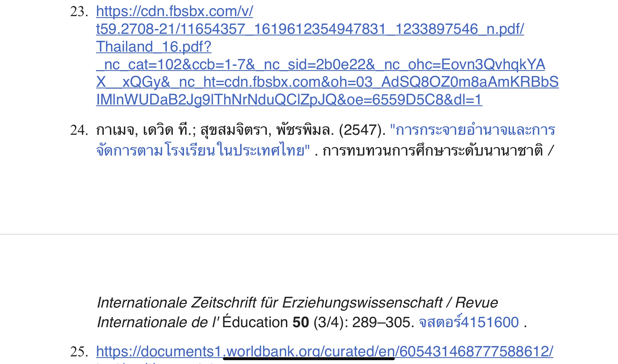Tap the home indicator bar at bottom

point(309,359)
